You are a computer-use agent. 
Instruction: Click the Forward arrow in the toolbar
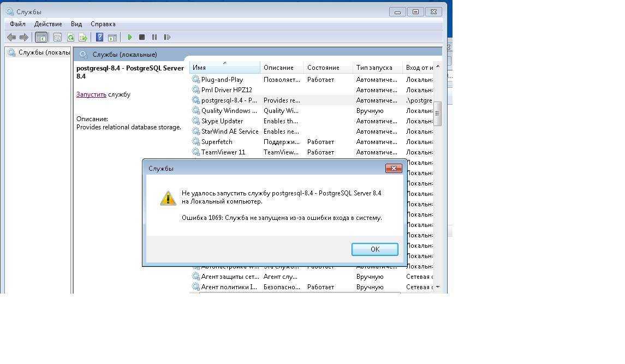pos(24,38)
